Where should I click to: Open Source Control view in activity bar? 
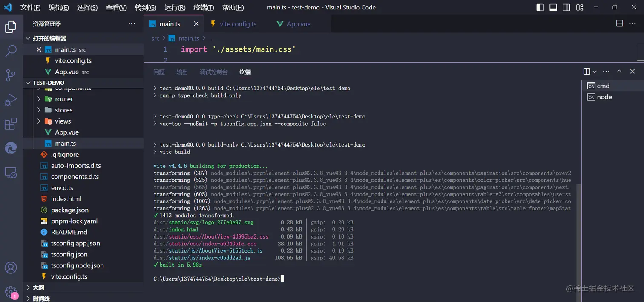pos(10,75)
